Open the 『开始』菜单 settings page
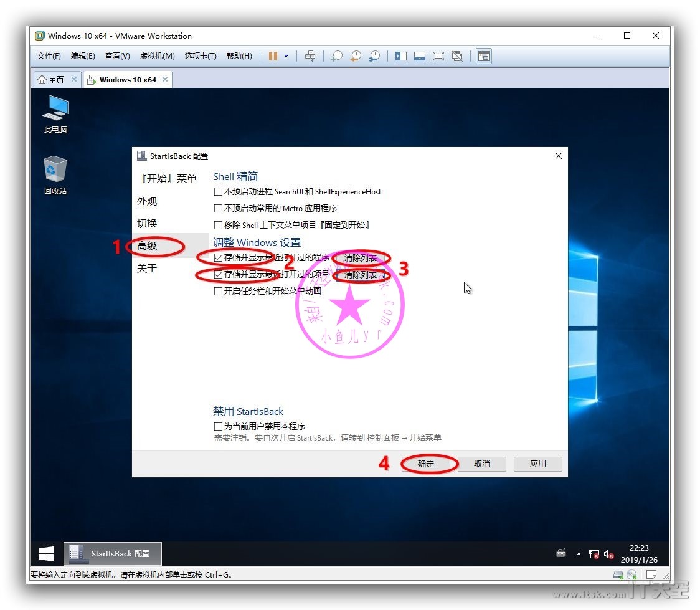This screenshot has width=700, height=610. pyautogui.click(x=168, y=179)
